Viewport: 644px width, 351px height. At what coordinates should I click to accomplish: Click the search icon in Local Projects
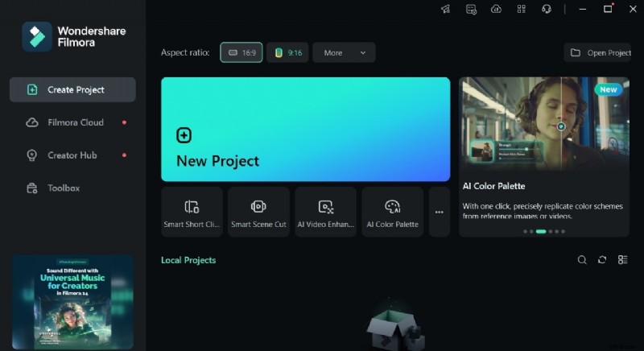tap(582, 260)
